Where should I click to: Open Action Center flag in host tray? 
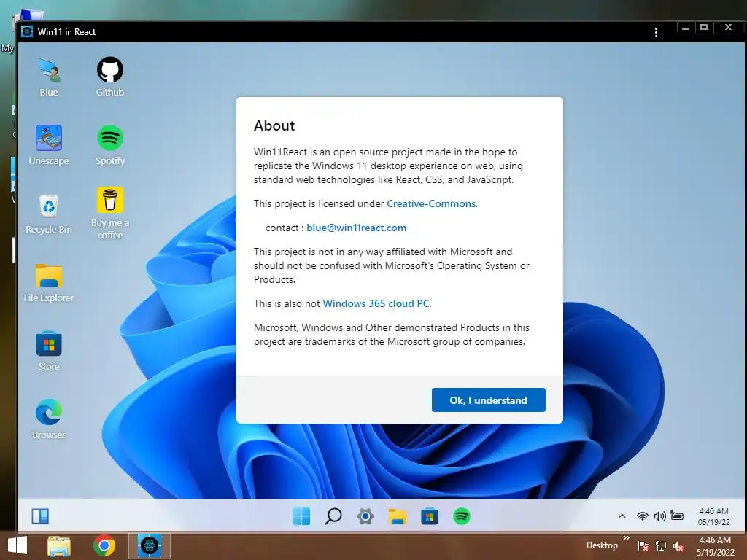[x=643, y=546]
